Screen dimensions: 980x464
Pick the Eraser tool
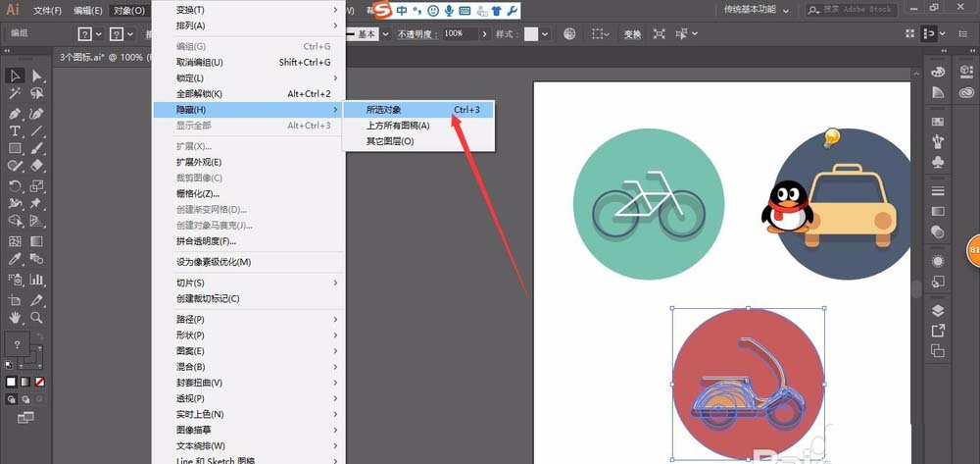[37, 166]
